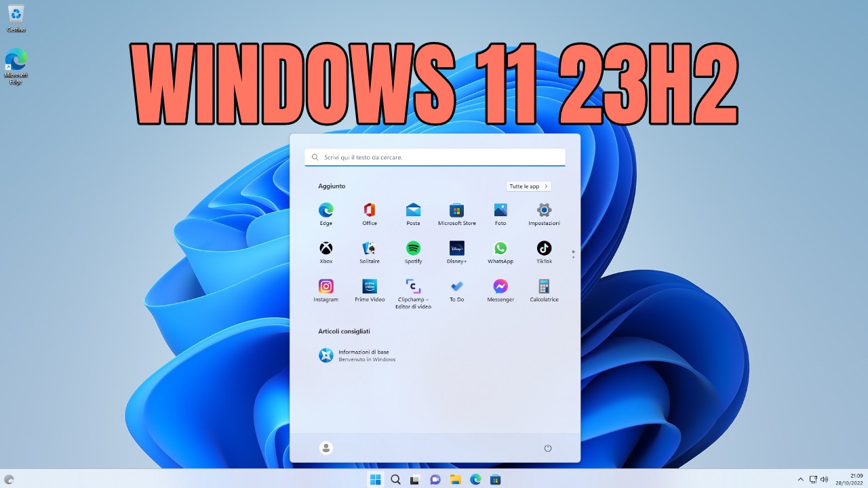Viewport: 868px width, 488px height.
Task: Open the To Do app
Action: pyautogui.click(x=456, y=290)
